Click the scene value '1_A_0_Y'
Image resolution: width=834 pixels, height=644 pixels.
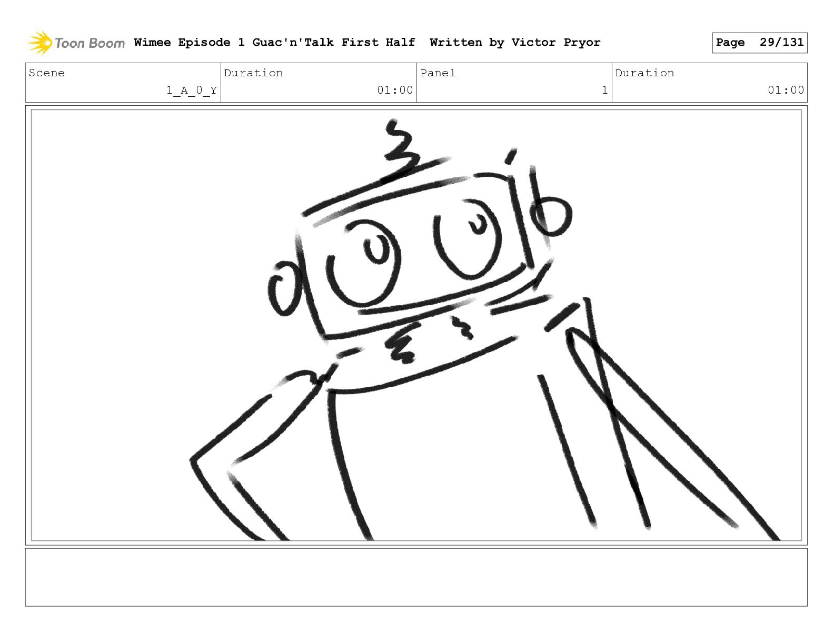pos(192,90)
